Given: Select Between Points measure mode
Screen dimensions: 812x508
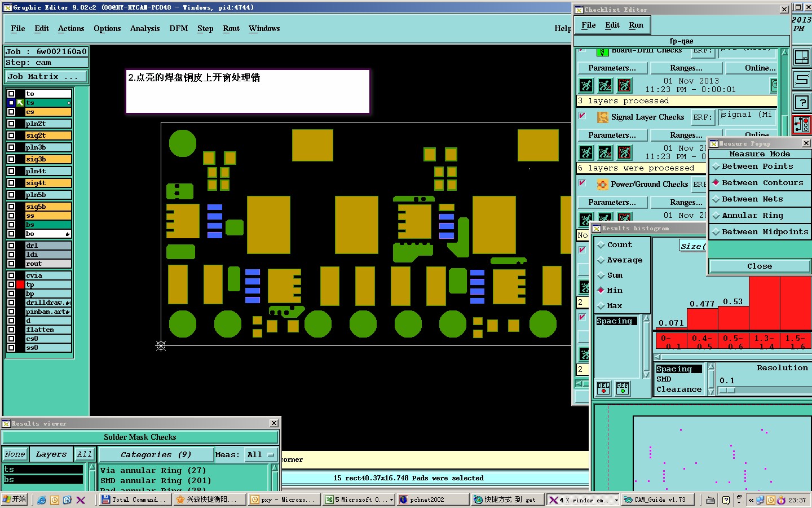Looking at the screenshot, I should tap(759, 167).
